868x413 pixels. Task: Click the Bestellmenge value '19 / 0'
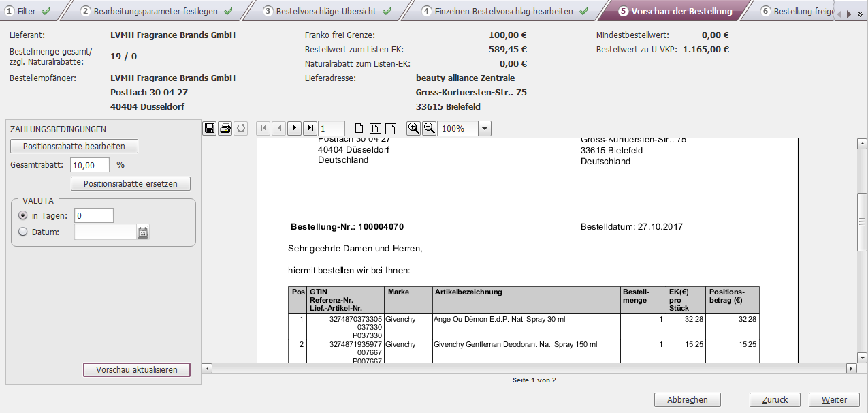pyautogui.click(x=124, y=57)
